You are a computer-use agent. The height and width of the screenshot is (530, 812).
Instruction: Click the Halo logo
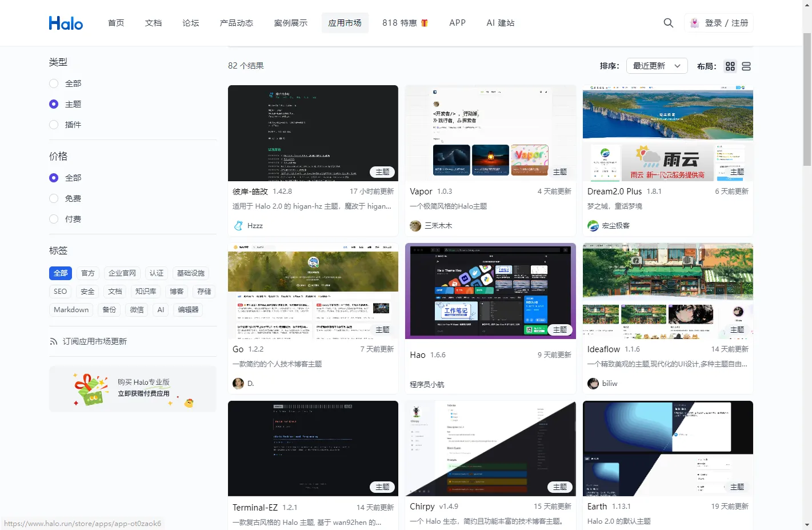coord(66,23)
